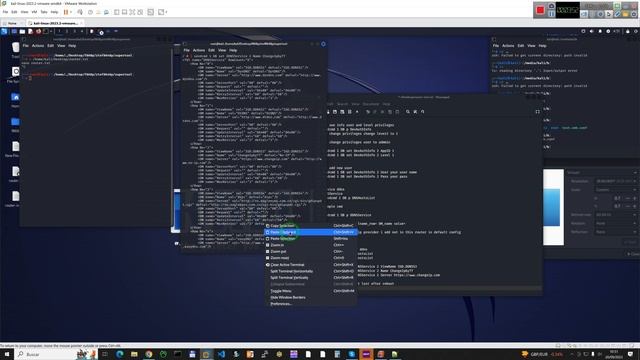The width and height of the screenshot is (640, 360).
Task: Open File Explorer from the taskbar
Action: click(134, 354)
